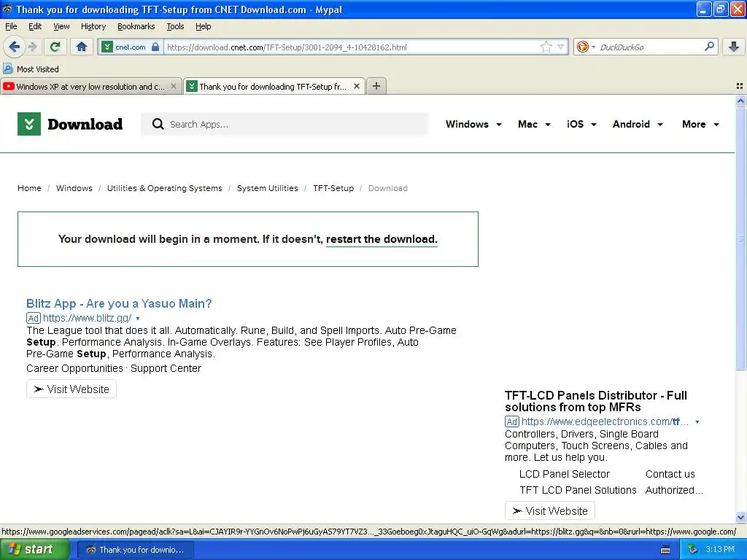Image resolution: width=747 pixels, height=560 pixels.
Task: Open the LCD Panel Selector link
Action: click(x=564, y=474)
